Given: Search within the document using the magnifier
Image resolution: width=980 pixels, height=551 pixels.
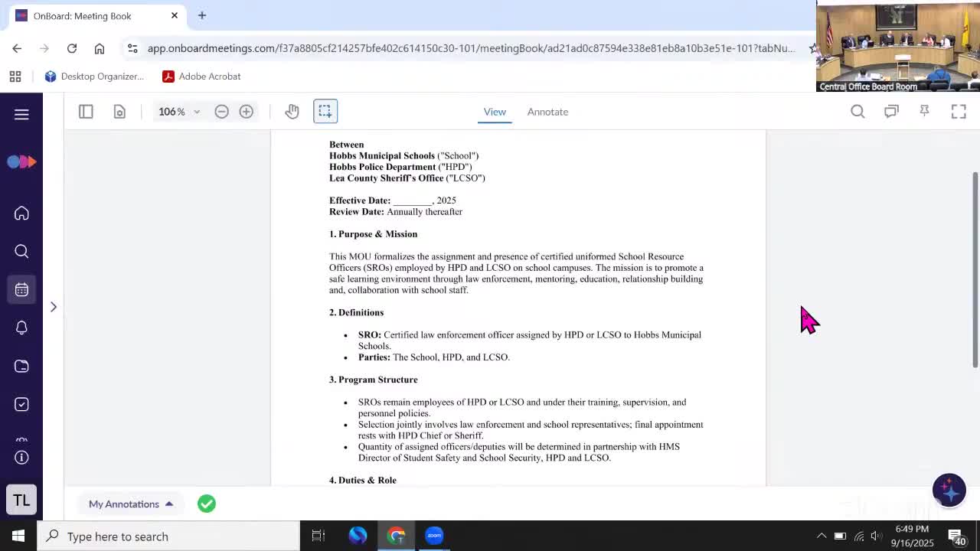Looking at the screenshot, I should coord(857,112).
